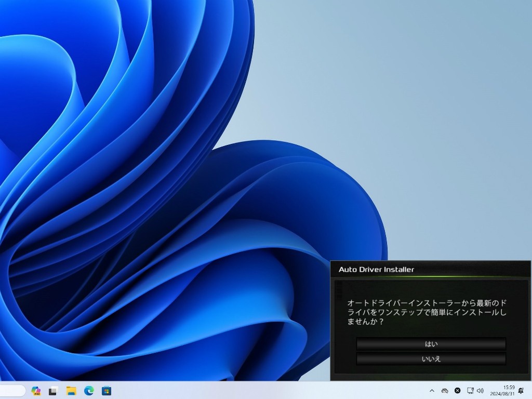Open notifications bell in system tray
This screenshot has height=399, width=532.
coord(521,391)
